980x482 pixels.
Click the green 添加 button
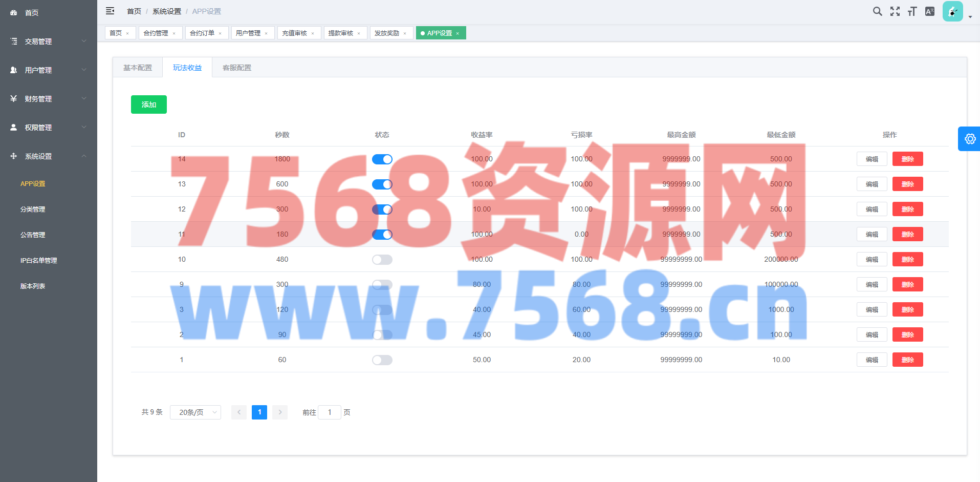149,104
